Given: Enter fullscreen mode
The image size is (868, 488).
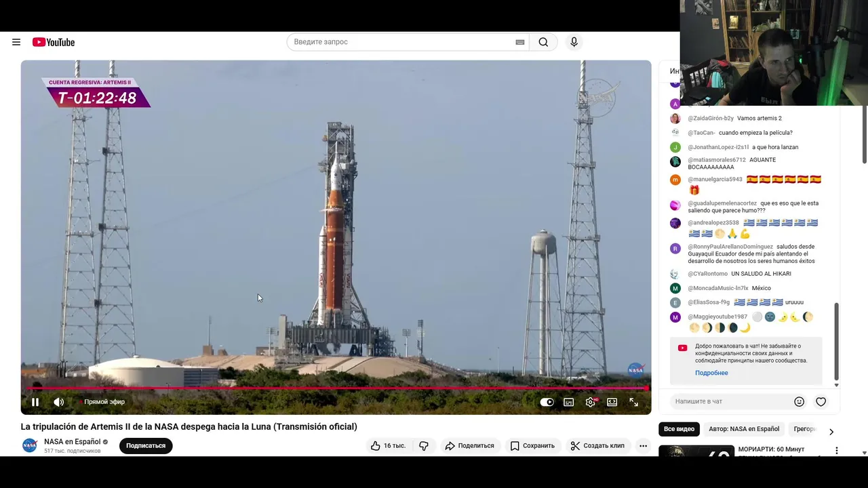Looking at the screenshot, I should [x=633, y=402].
